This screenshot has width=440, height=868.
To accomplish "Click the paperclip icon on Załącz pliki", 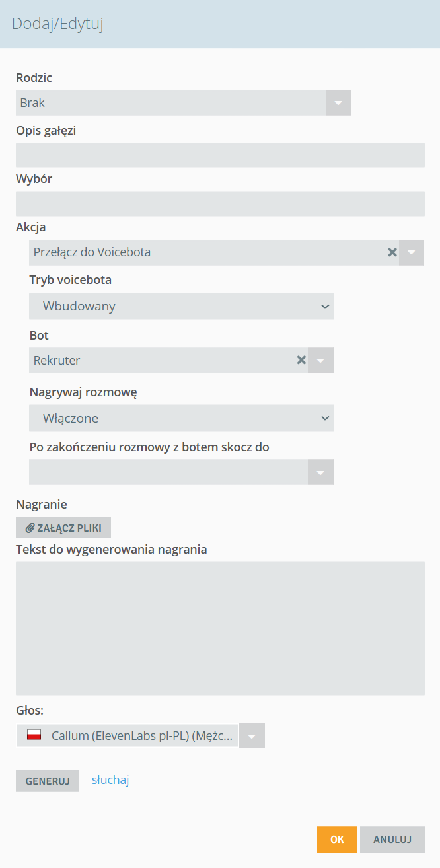I will 30,528.
